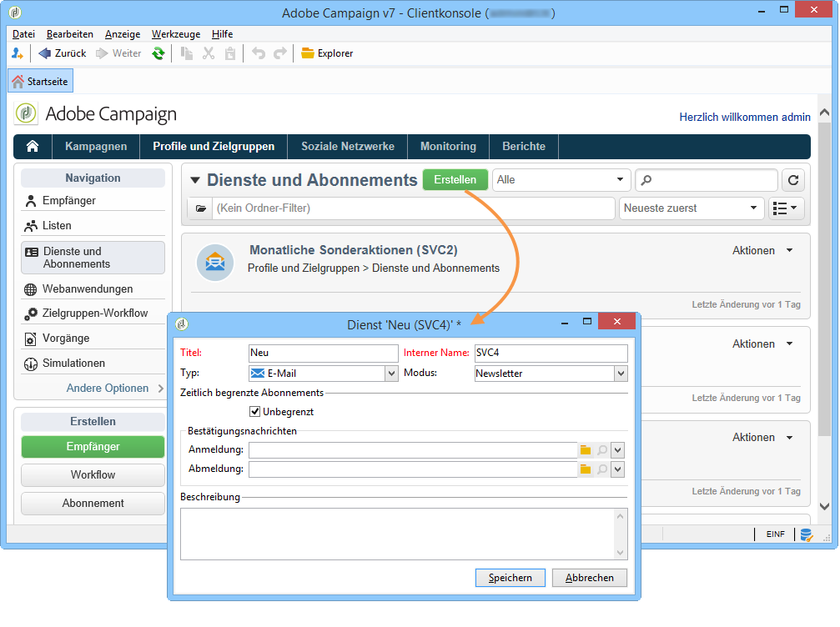Open the Anzeige menu

pyautogui.click(x=123, y=34)
